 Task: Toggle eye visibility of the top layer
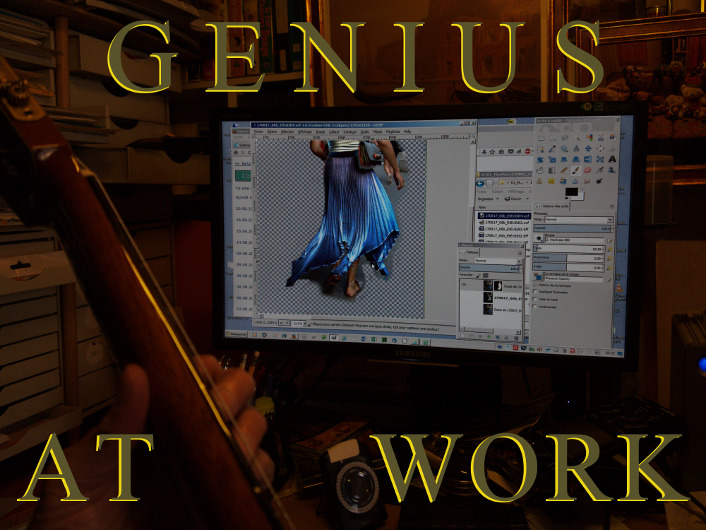tap(464, 285)
